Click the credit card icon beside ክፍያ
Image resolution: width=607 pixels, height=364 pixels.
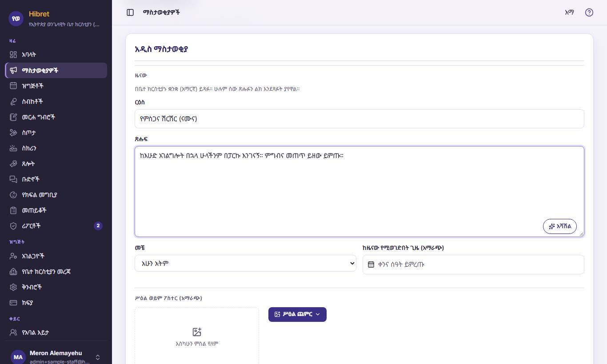(x=13, y=303)
